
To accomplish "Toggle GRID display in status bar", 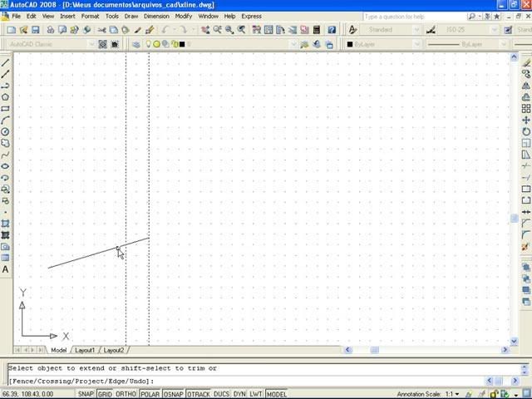I will (105, 394).
